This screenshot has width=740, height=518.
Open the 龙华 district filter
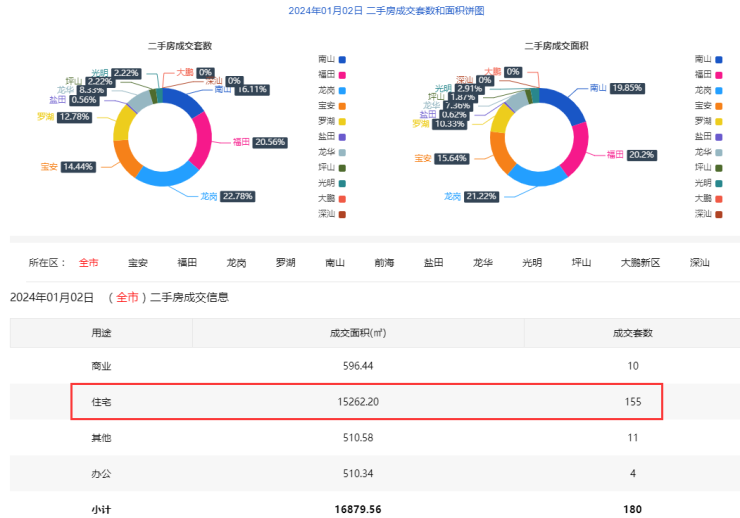[x=483, y=263]
